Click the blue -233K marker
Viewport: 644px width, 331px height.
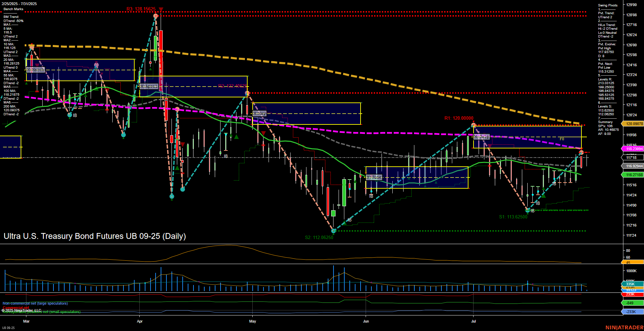click(x=633, y=312)
